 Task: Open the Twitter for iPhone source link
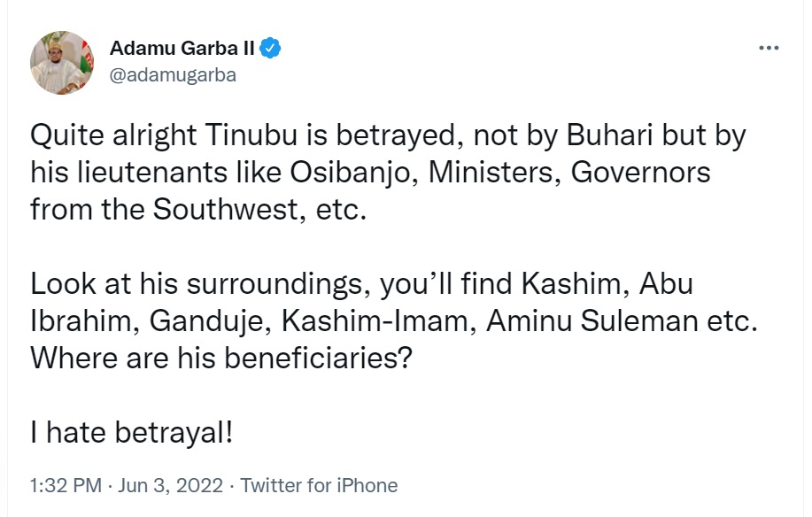pos(319,485)
